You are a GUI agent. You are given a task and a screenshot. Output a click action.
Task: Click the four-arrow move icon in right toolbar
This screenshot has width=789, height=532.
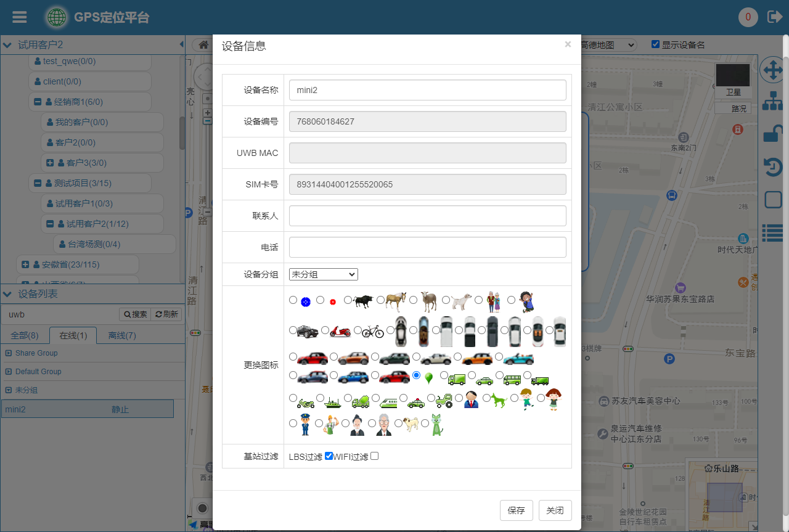point(772,70)
